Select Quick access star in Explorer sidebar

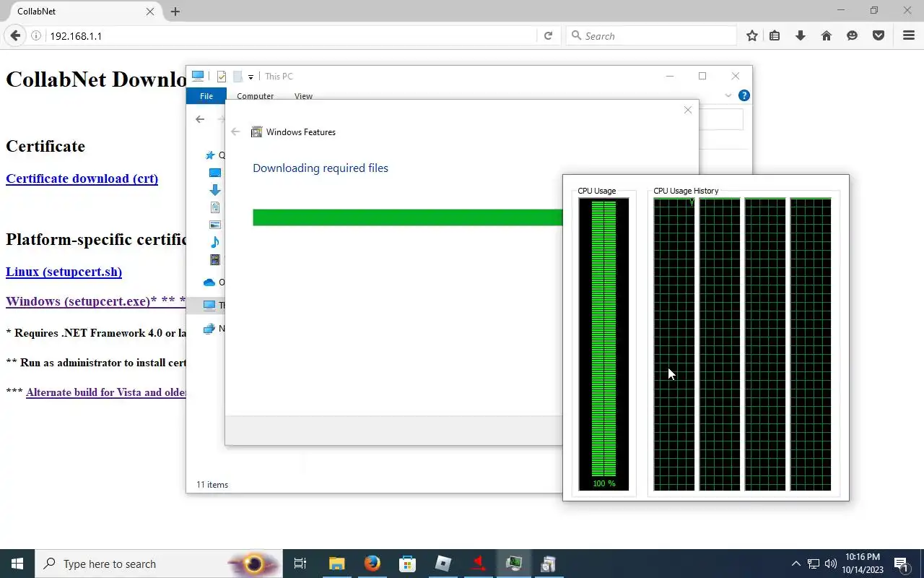coord(210,155)
